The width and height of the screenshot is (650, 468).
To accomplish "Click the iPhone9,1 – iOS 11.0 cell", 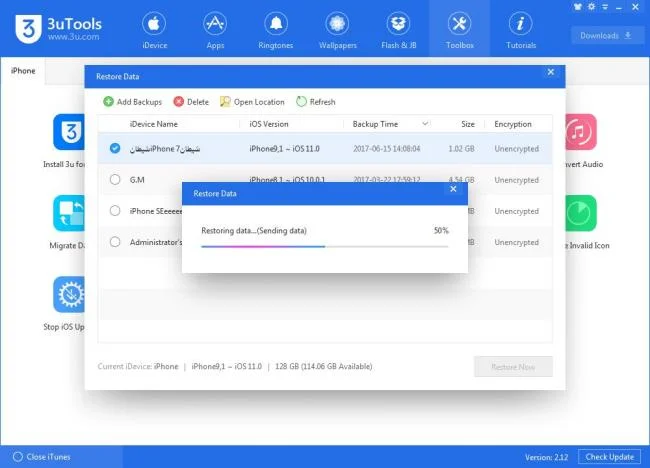I will coord(284,149).
